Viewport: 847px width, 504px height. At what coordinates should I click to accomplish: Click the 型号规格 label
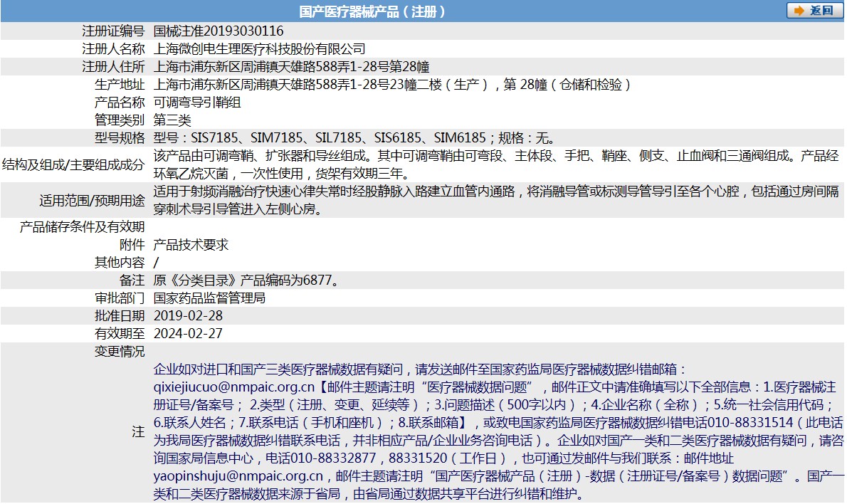coord(120,138)
